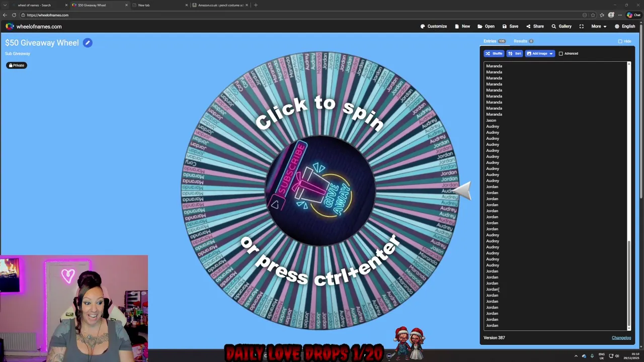Shuffle the wheel entries
The image size is (644, 362).
coord(494,53)
